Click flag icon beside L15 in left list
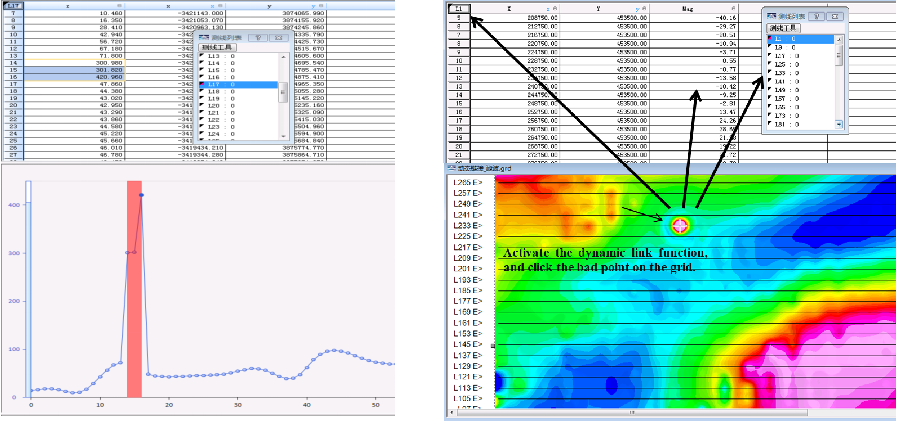 point(202,70)
